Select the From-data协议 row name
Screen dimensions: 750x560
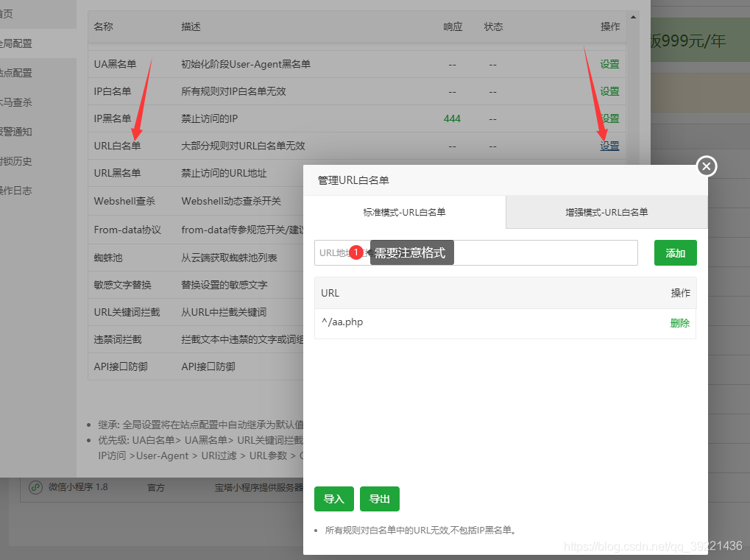(128, 230)
